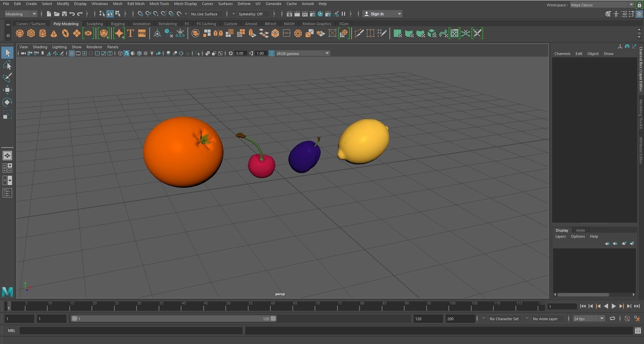Toggle wireframe display in the viewport

click(120, 53)
